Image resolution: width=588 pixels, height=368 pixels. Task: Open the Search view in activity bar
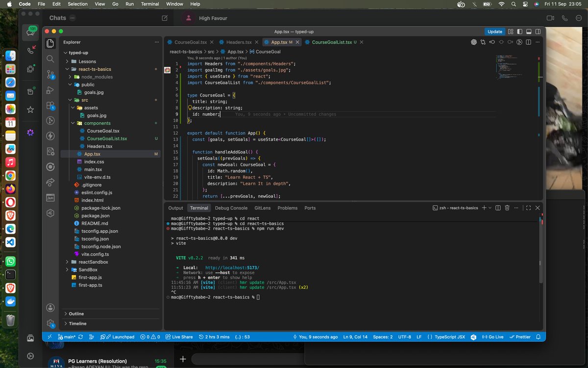point(50,59)
